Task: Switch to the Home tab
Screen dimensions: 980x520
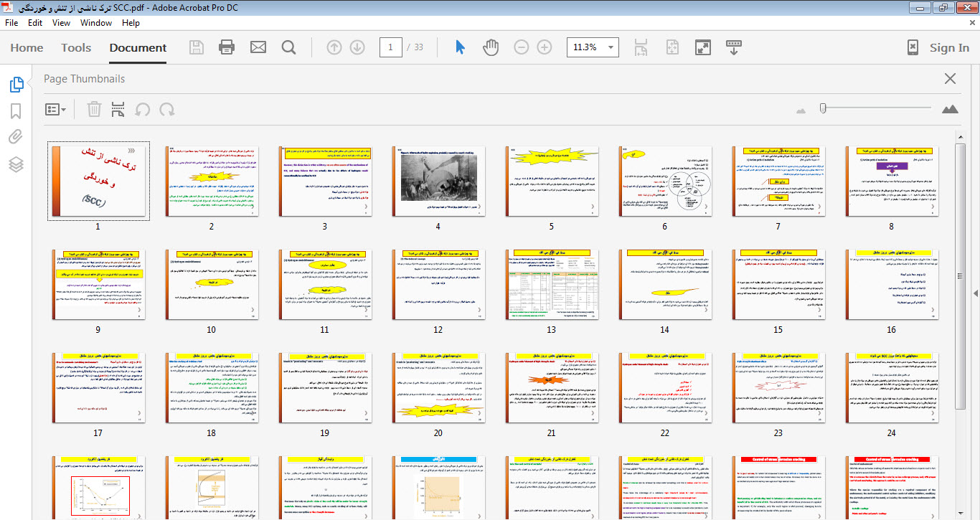Action: (x=27, y=47)
